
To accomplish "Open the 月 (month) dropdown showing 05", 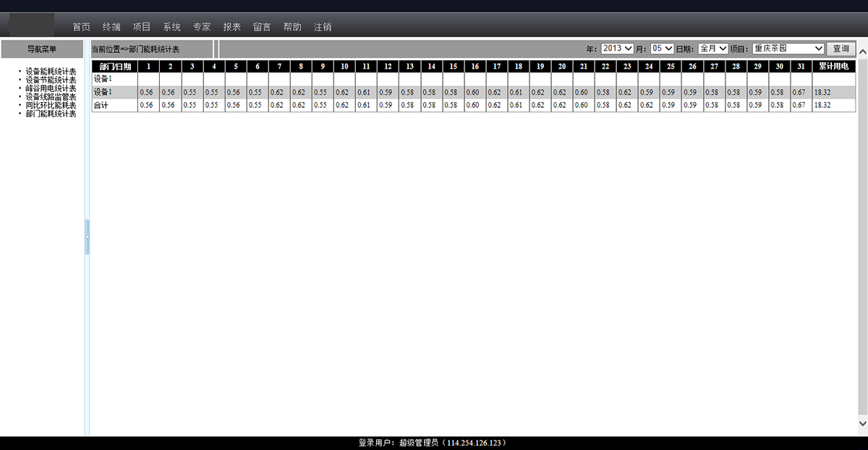I will (662, 48).
